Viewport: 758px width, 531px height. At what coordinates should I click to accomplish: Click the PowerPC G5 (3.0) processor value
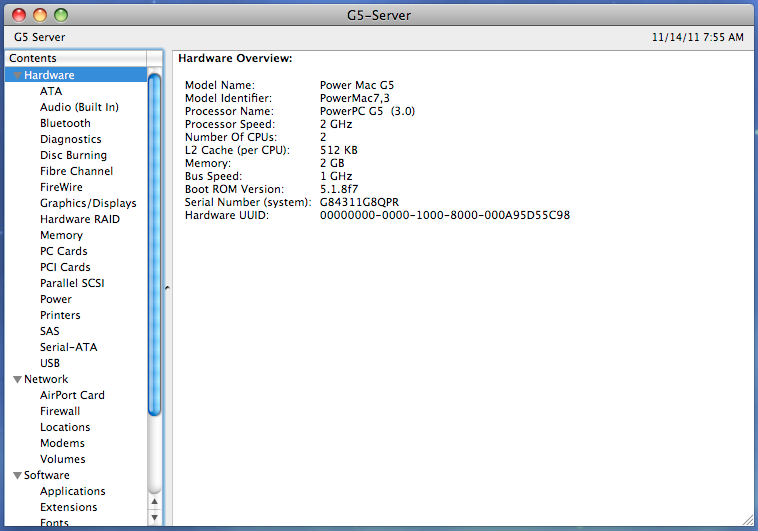(367, 111)
